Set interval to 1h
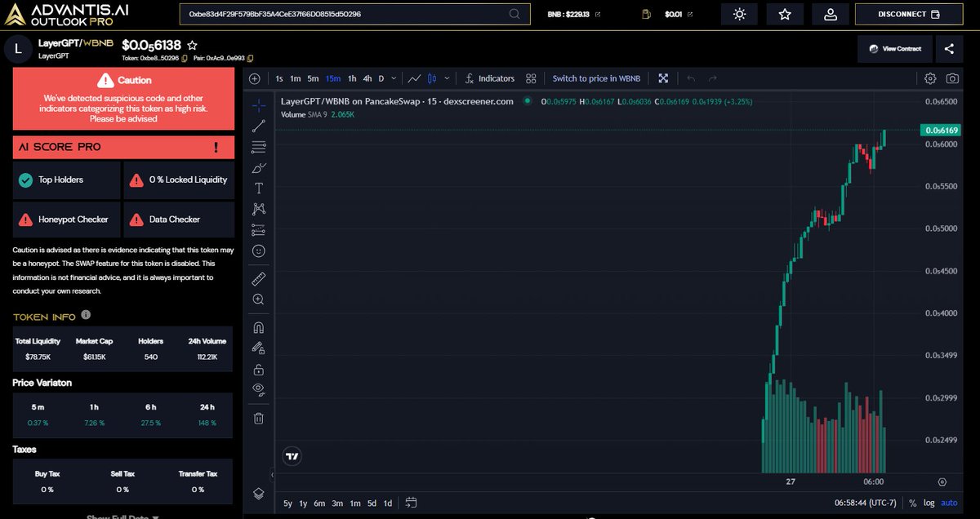Screen dimensions: 980x519 tap(352, 78)
